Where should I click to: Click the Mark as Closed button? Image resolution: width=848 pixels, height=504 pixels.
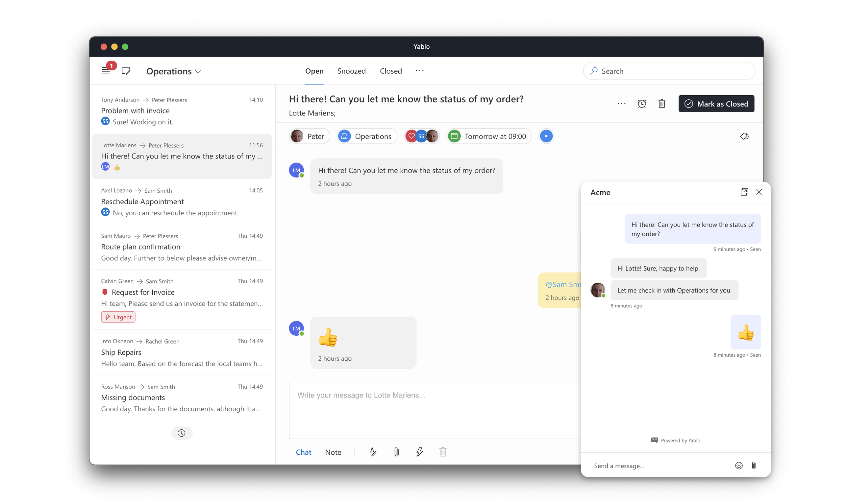pyautogui.click(x=716, y=104)
